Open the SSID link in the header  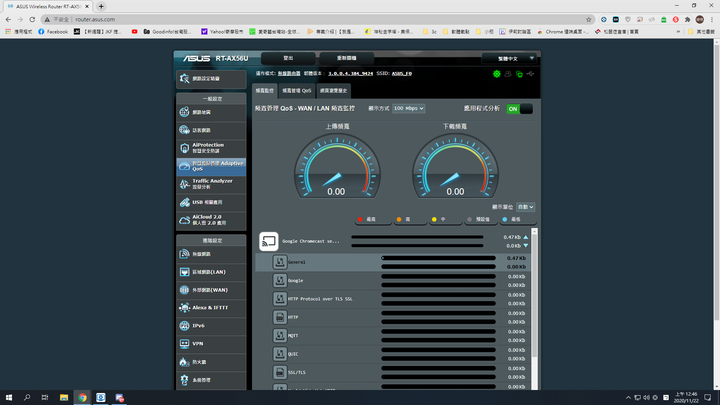click(x=402, y=73)
